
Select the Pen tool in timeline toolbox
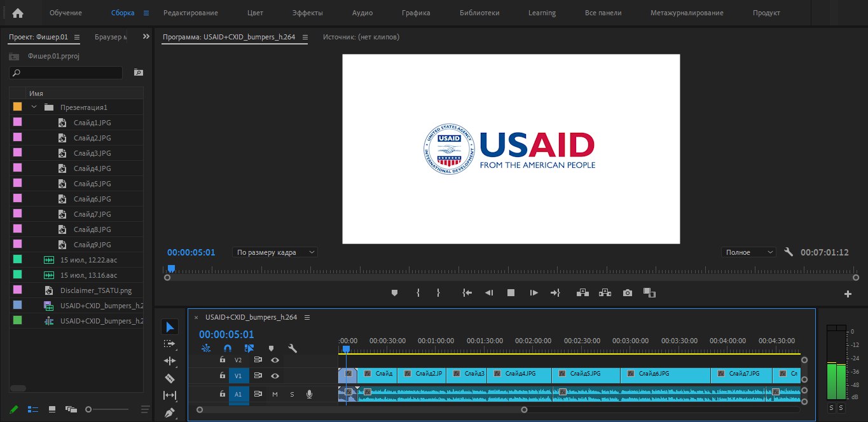(x=170, y=412)
